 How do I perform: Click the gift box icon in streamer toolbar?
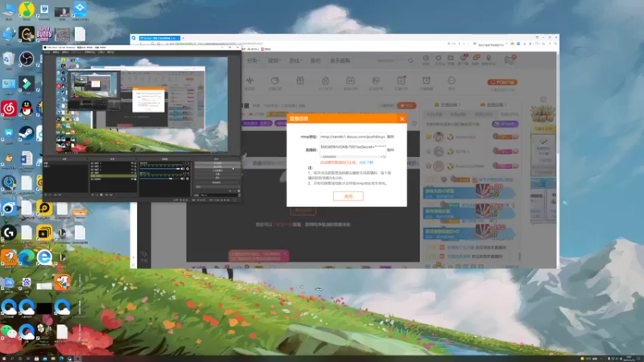click(300, 80)
